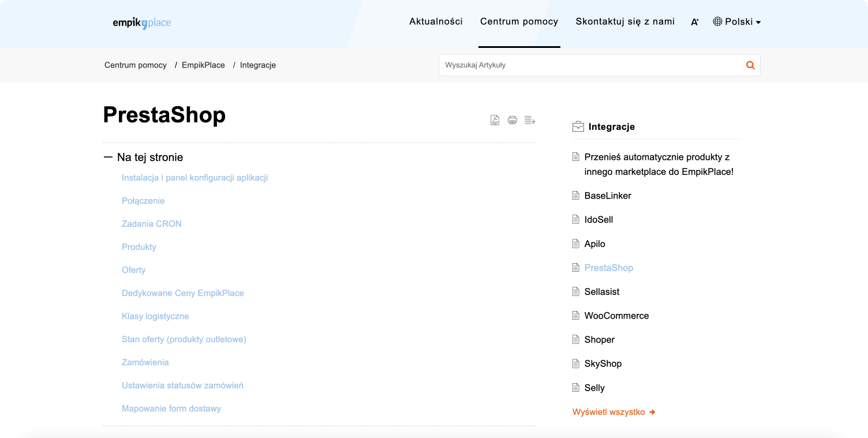The image size is (868, 438).
Task: Click document icon next to WooCommerce
Action: [575, 316]
